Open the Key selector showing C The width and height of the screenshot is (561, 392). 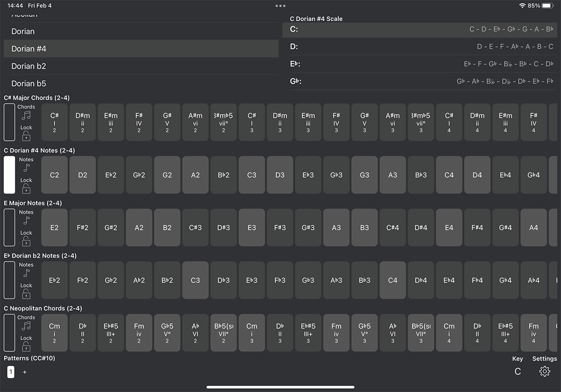tap(517, 371)
